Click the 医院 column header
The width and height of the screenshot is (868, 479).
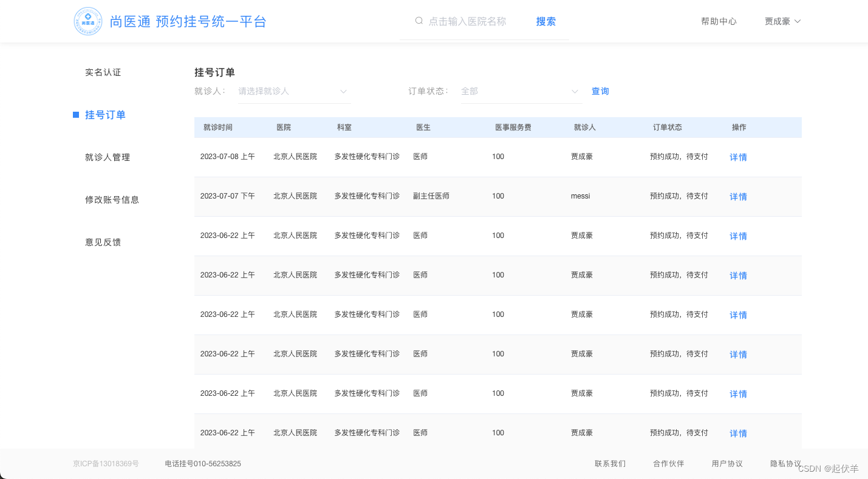[x=284, y=127]
